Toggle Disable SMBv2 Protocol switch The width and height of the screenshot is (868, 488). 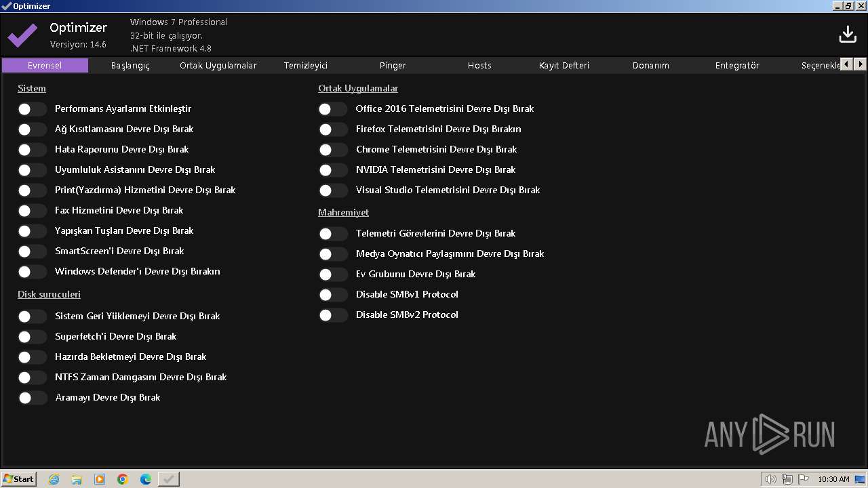click(333, 314)
